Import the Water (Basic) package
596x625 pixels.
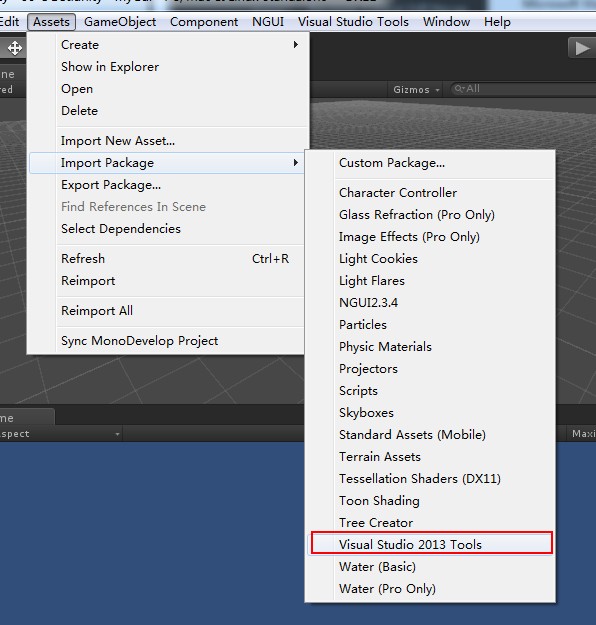click(431, 567)
